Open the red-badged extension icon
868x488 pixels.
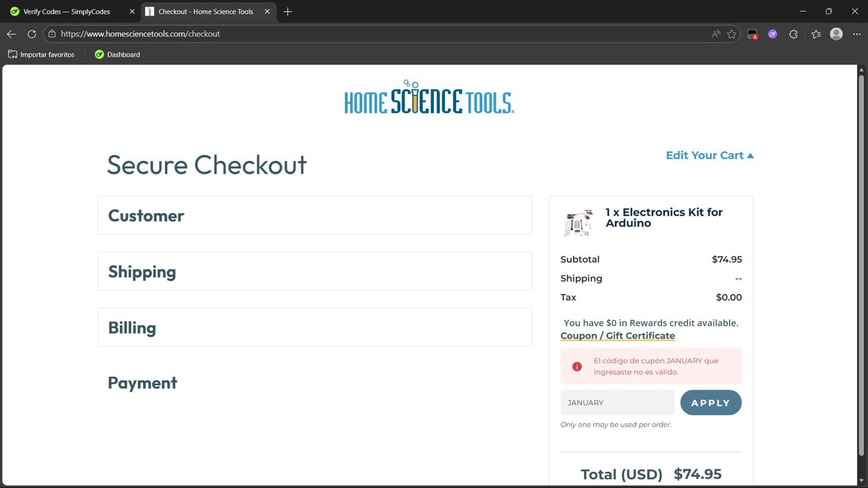pos(752,34)
